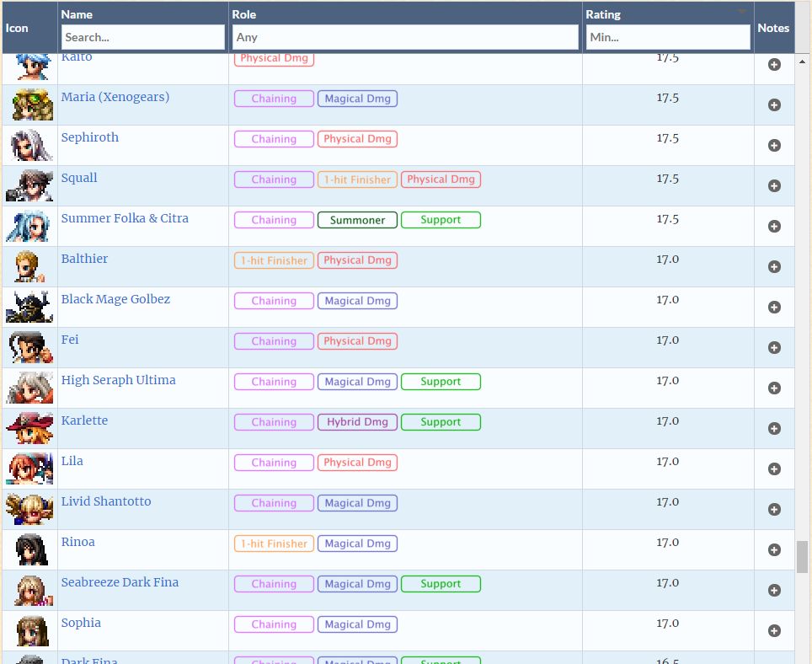The width and height of the screenshot is (812, 664).
Task: Expand notes for Livid Shantotto
Action: pyautogui.click(x=774, y=509)
